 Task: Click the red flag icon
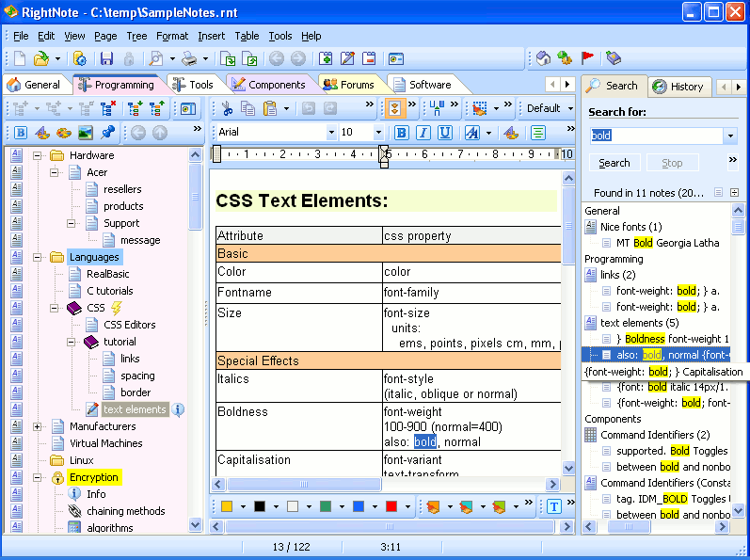[587, 58]
